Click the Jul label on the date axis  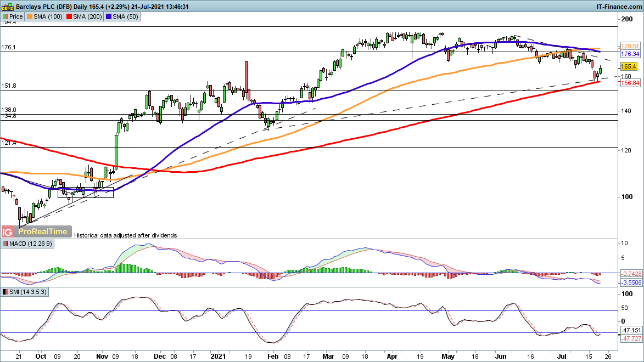click(562, 357)
